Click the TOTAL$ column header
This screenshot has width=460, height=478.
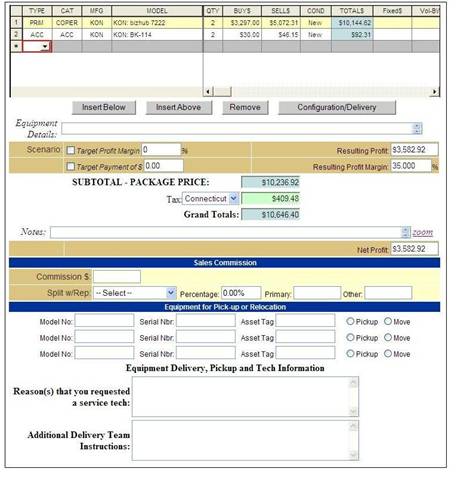point(352,11)
